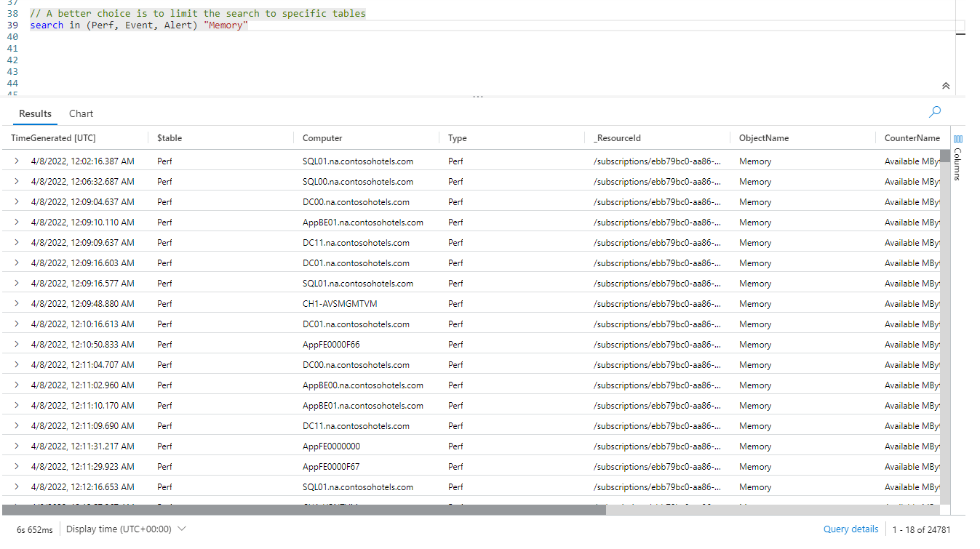Click the search magnifier icon in results
980x549 pixels.
tap(935, 112)
